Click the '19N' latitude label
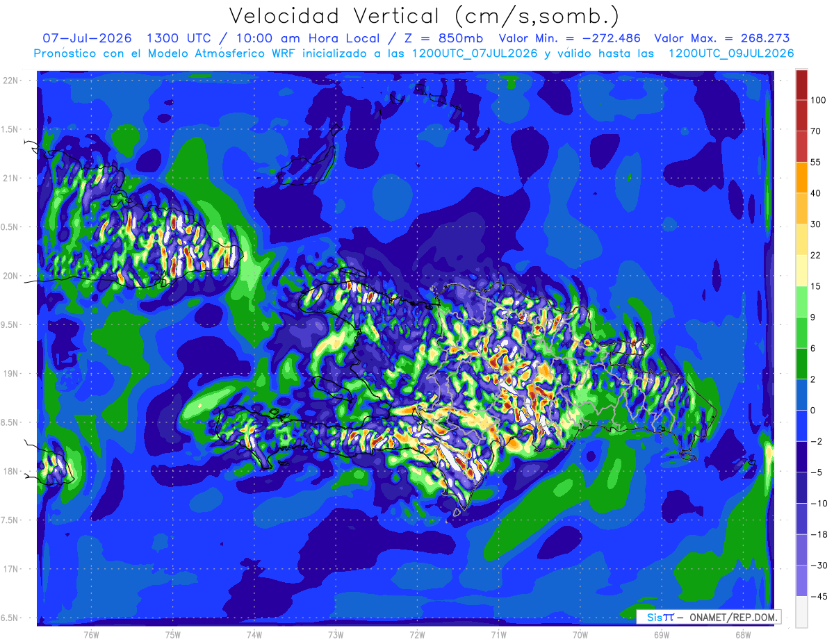 10,374
